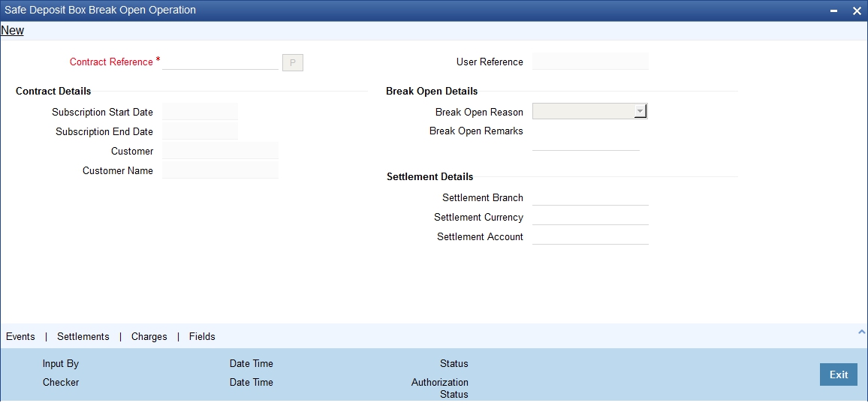This screenshot has width=868, height=406.
Task: Open the Charges tab
Action: click(149, 336)
